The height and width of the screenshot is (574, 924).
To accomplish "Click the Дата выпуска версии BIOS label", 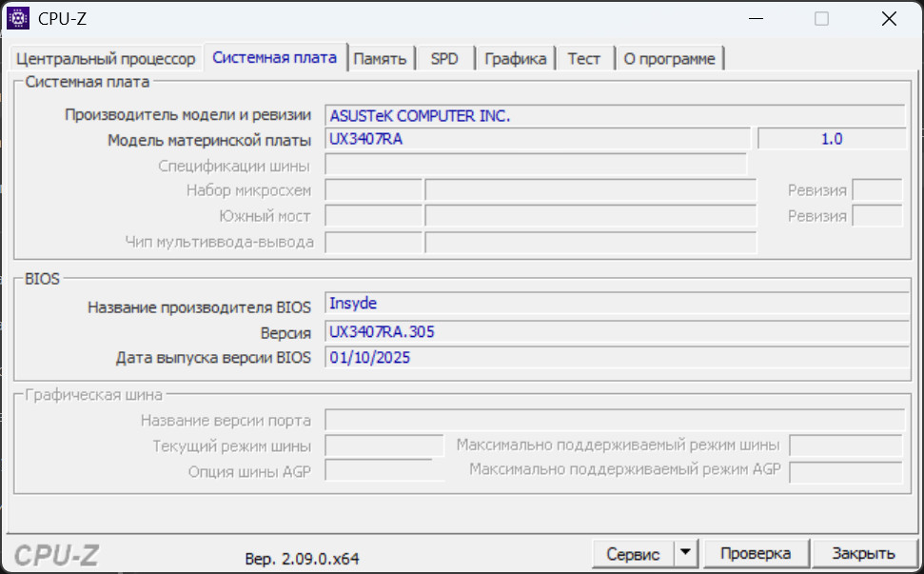I will tap(213, 358).
